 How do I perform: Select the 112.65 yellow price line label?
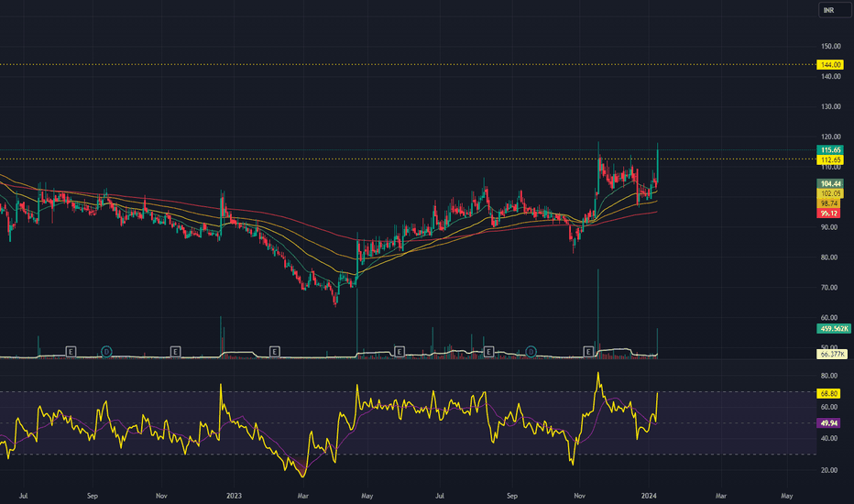pyautogui.click(x=830, y=159)
